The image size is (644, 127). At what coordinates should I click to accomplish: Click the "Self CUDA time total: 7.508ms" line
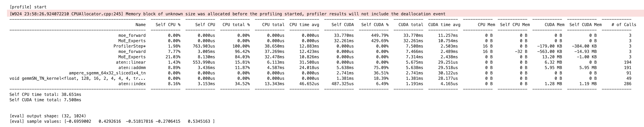(x=45, y=100)
